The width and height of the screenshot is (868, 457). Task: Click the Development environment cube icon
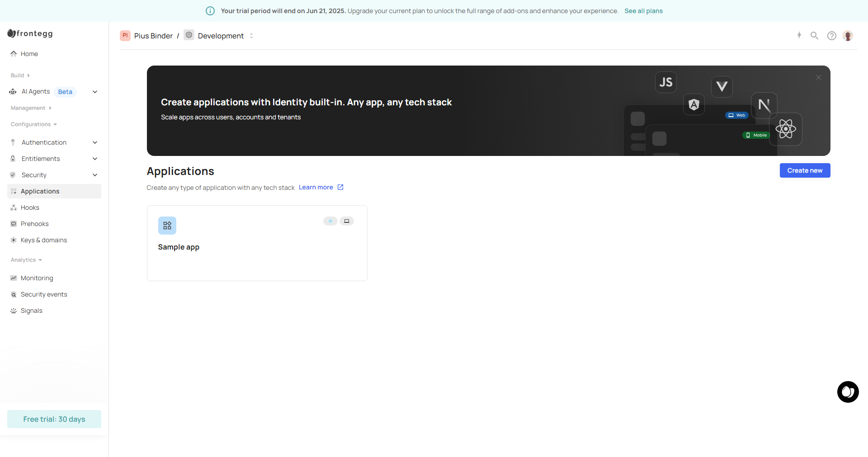189,35
